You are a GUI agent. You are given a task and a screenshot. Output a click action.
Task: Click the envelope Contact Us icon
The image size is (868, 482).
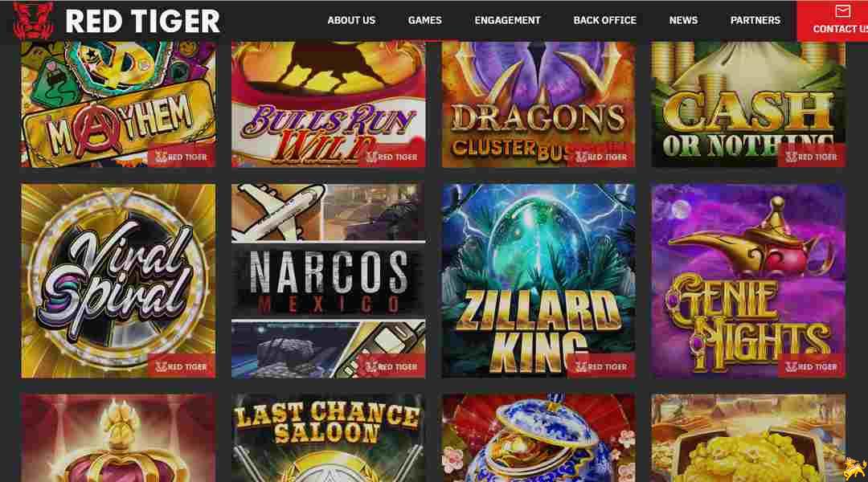coord(842,11)
